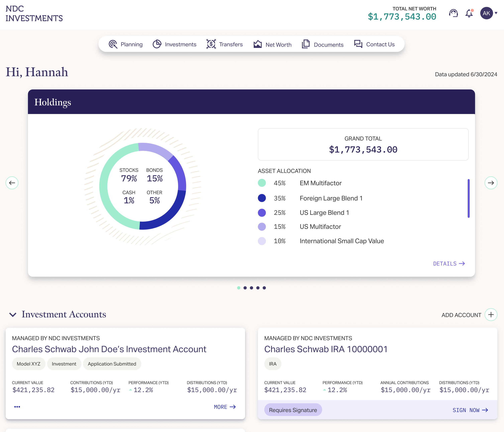Click the Contact Us chat icon
Screen dimensions: 504x432
(358, 44)
